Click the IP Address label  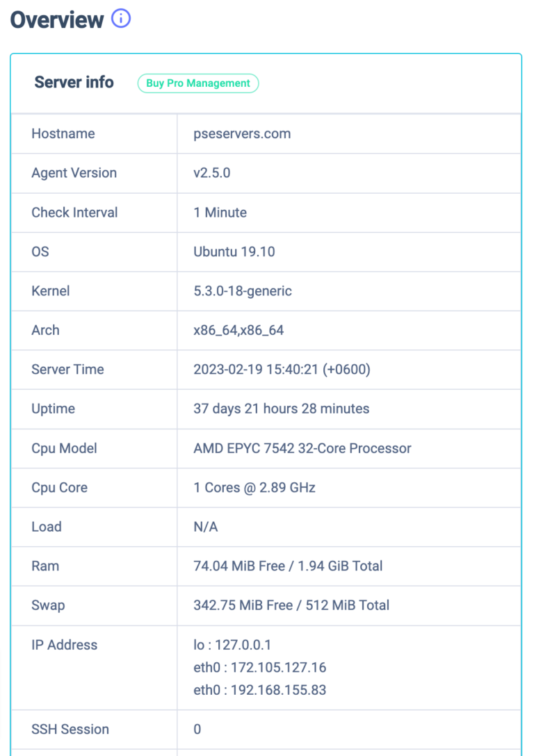[64, 645]
